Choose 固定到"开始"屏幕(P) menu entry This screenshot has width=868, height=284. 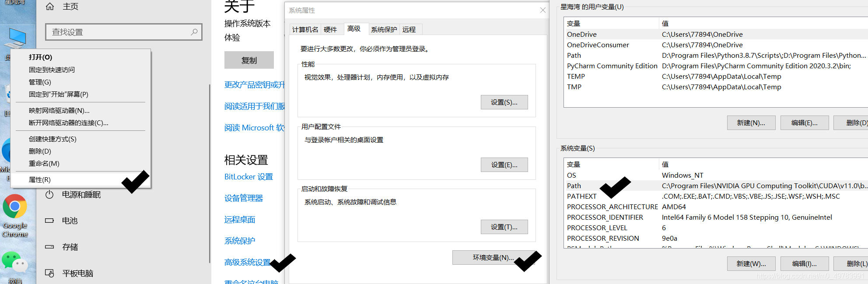(80, 94)
